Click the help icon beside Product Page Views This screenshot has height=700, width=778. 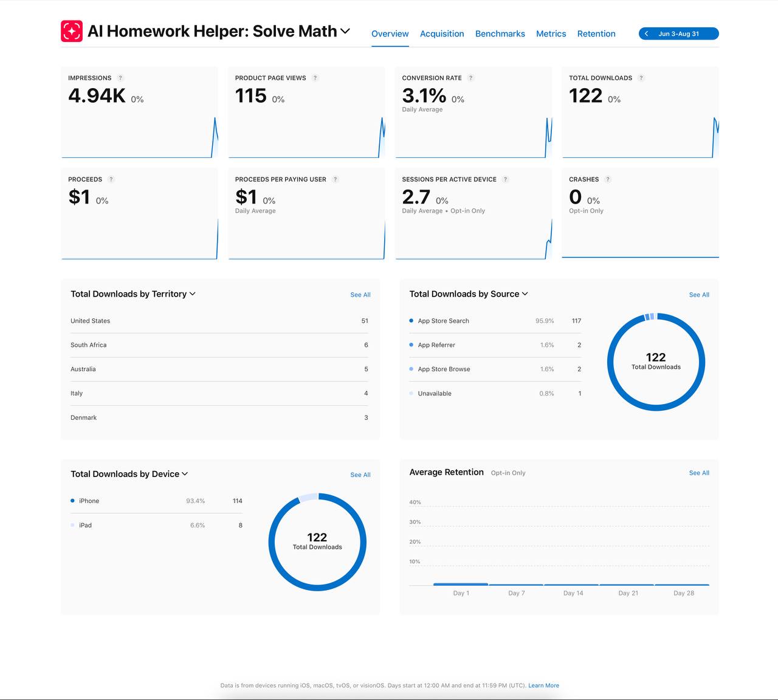click(315, 78)
